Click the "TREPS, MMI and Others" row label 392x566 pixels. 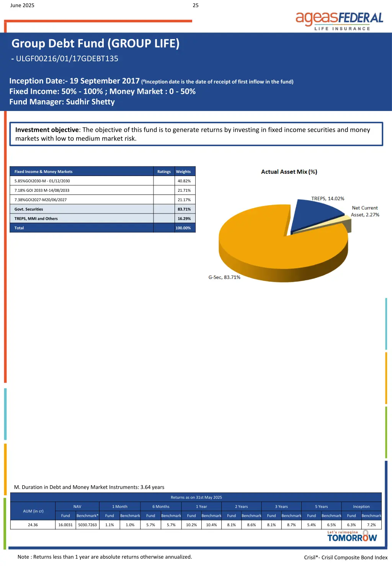coord(36,219)
